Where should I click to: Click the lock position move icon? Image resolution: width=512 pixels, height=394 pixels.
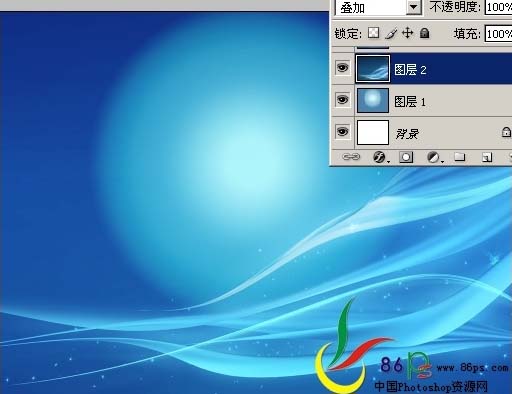coord(407,33)
